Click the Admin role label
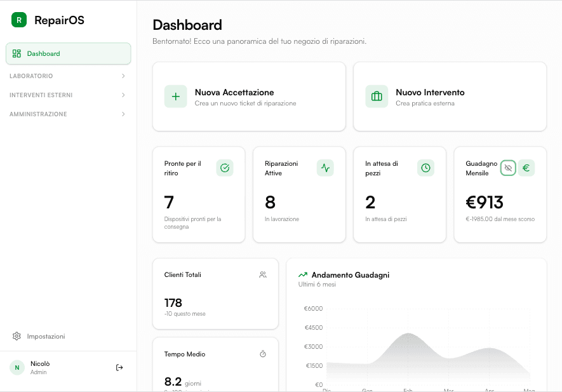Screen dimensions: 562x392 click(x=38, y=372)
